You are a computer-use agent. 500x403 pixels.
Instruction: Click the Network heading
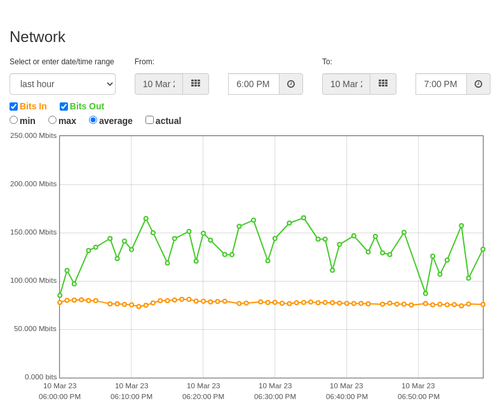click(x=37, y=37)
